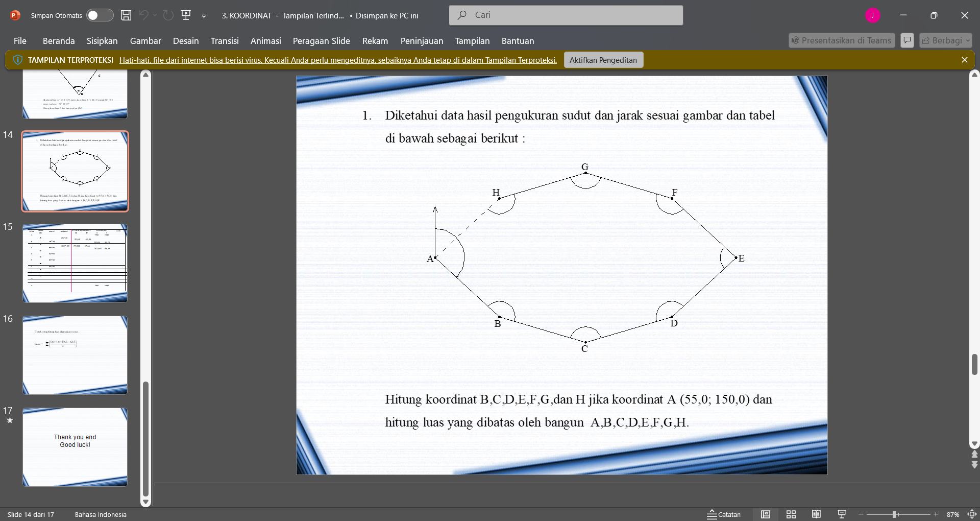Screen dimensions: 980x521
Task: Click the Hitung koordinat paragraph on slide
Action: click(x=578, y=411)
